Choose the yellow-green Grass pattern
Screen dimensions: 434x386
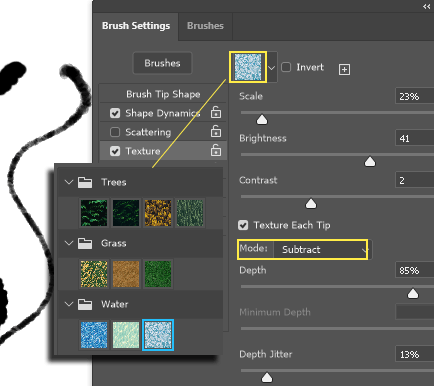click(x=94, y=274)
